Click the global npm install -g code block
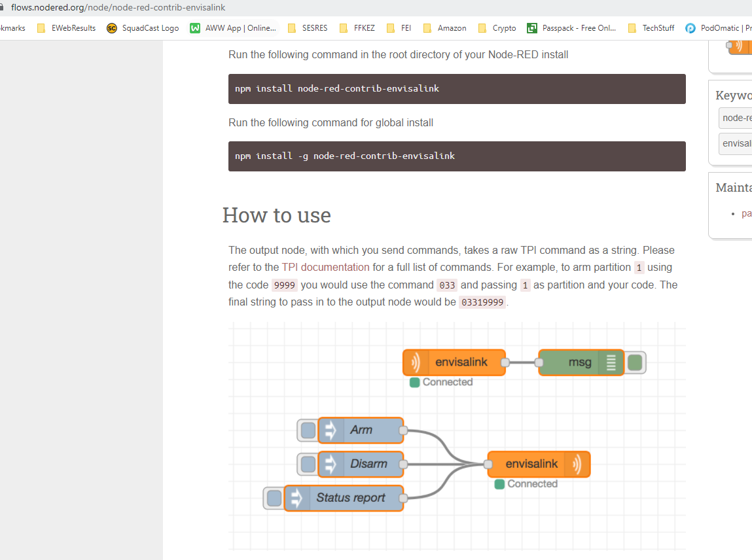 [x=457, y=156]
